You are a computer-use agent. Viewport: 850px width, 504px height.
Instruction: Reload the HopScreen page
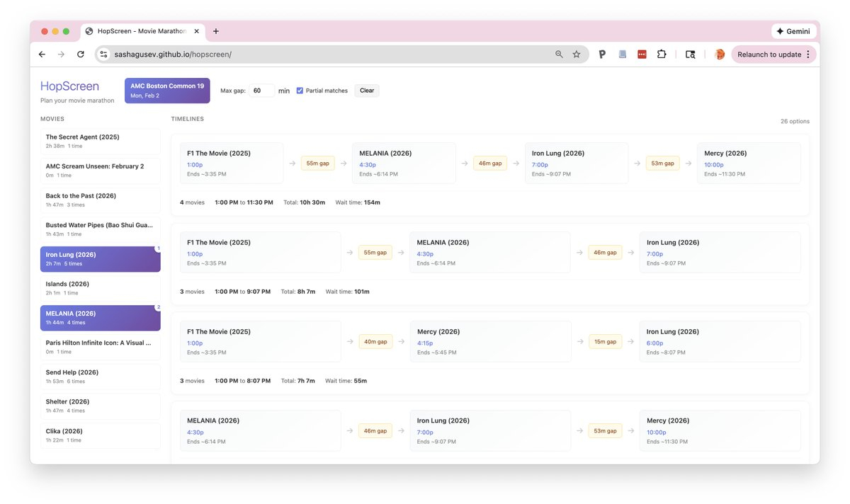(81, 55)
